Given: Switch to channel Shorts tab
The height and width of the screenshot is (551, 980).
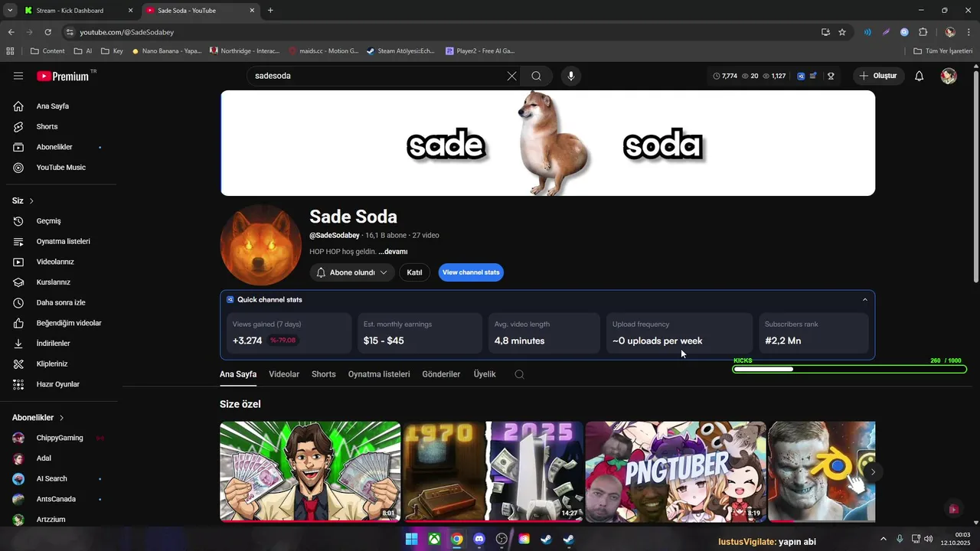Looking at the screenshot, I should (324, 374).
